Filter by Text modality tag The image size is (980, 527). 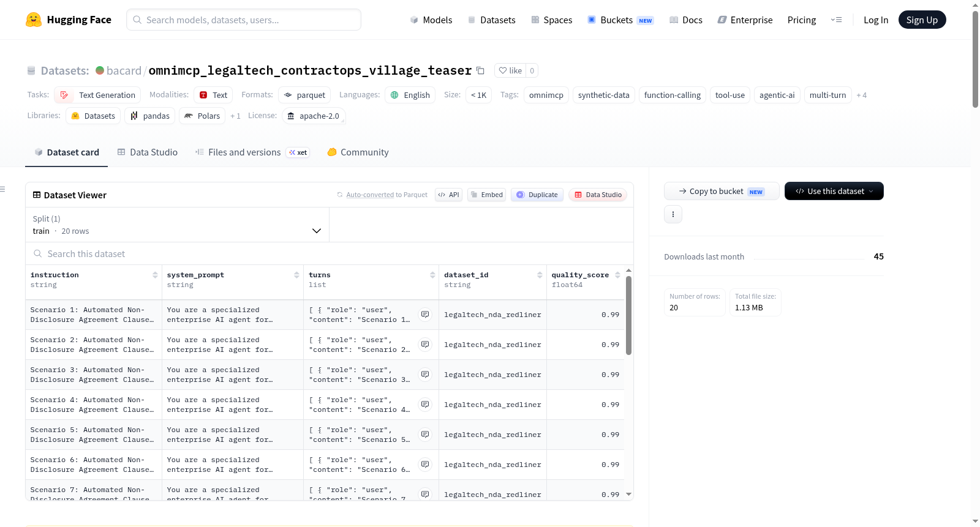[213, 95]
